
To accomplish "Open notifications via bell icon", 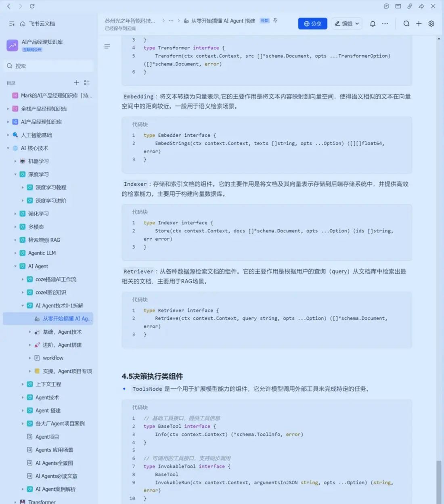I will click(373, 23).
